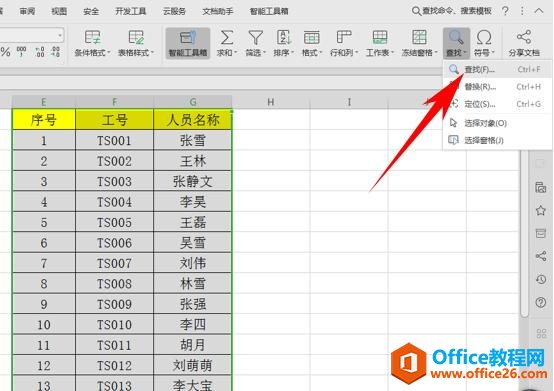
Task: Expand the 行和列 dropdown arrow
Action: 356,53
